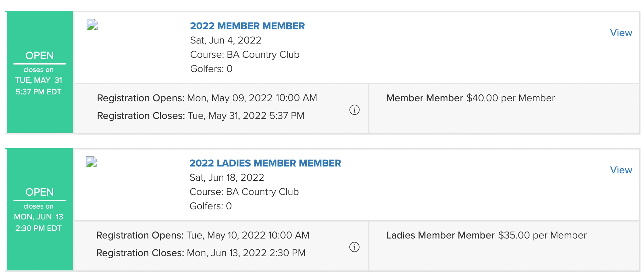Open the 2022 MEMBER MEMBER event title link
Screen dimensions: 644x280
click(247, 26)
